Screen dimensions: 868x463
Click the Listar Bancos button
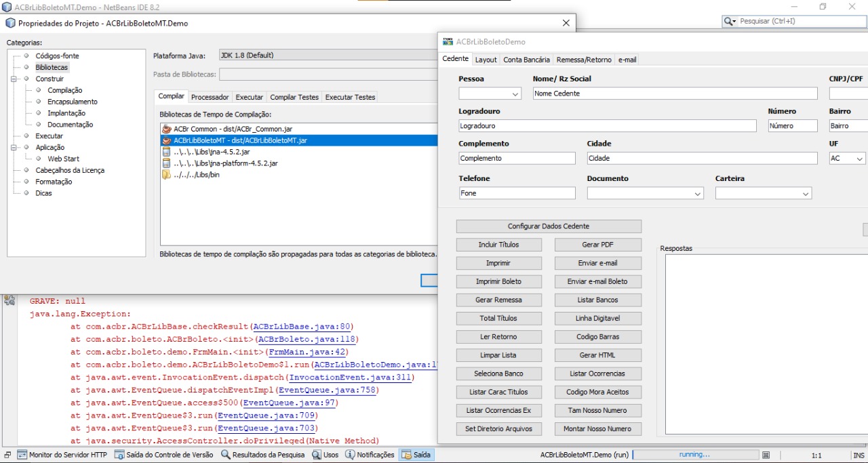(x=597, y=300)
